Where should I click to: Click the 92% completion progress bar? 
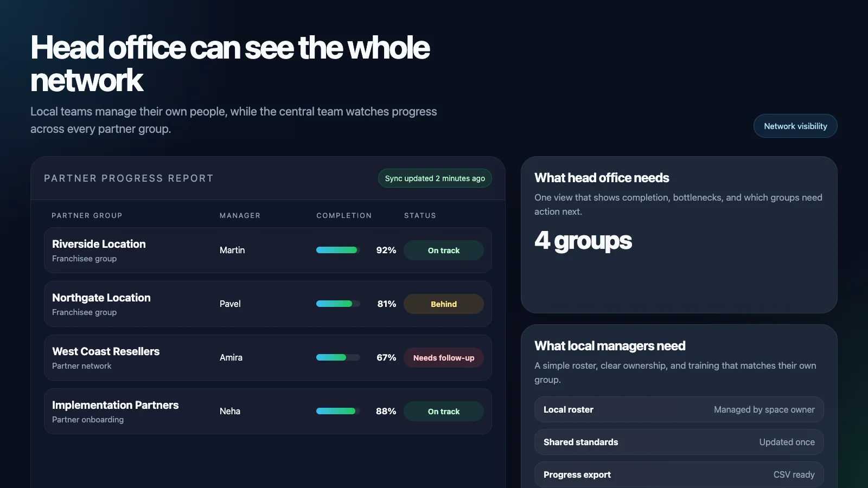338,250
